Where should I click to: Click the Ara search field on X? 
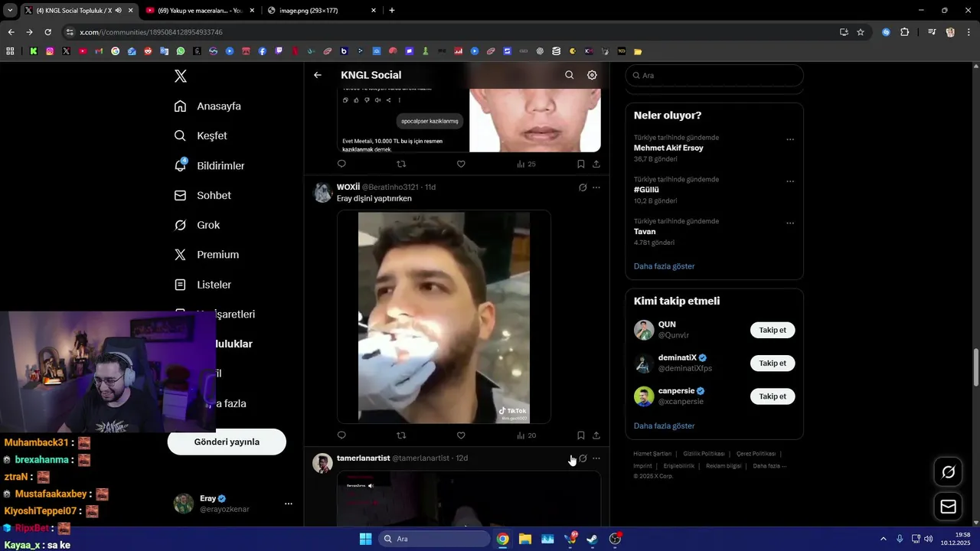pyautogui.click(x=714, y=76)
